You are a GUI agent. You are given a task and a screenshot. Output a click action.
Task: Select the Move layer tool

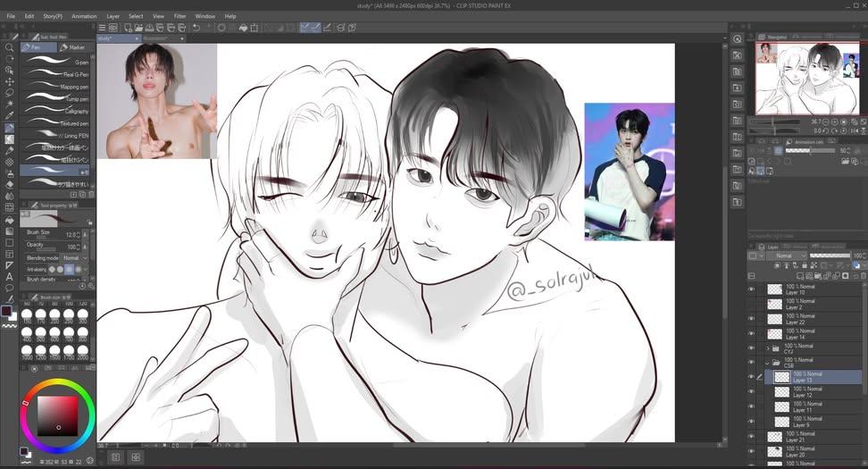point(10,81)
